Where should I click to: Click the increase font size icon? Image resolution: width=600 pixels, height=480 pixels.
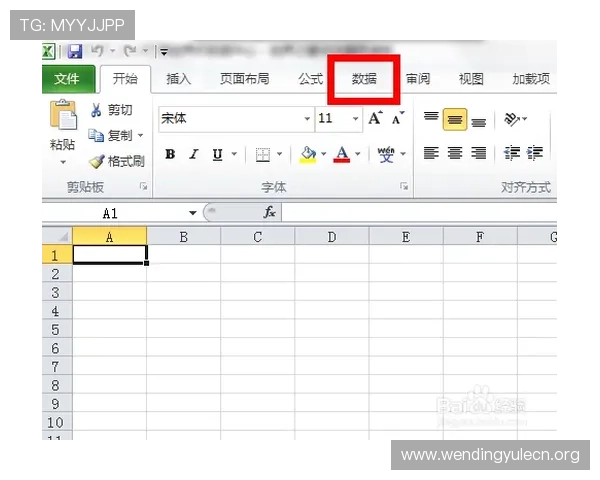[375, 118]
